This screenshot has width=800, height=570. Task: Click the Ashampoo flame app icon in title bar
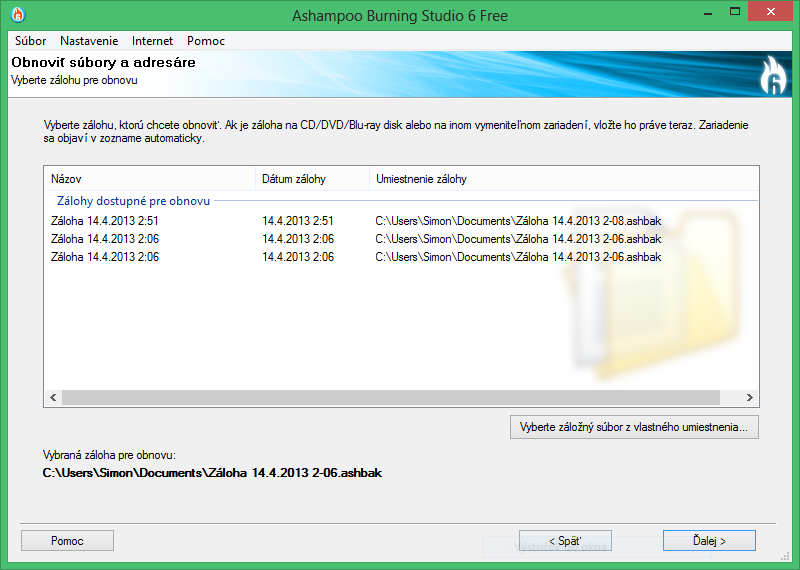[x=18, y=15]
